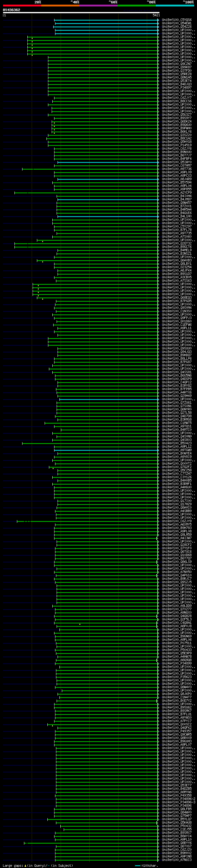
Task: Select the UniRef100_P49357 label
Action: click(176, 732)
